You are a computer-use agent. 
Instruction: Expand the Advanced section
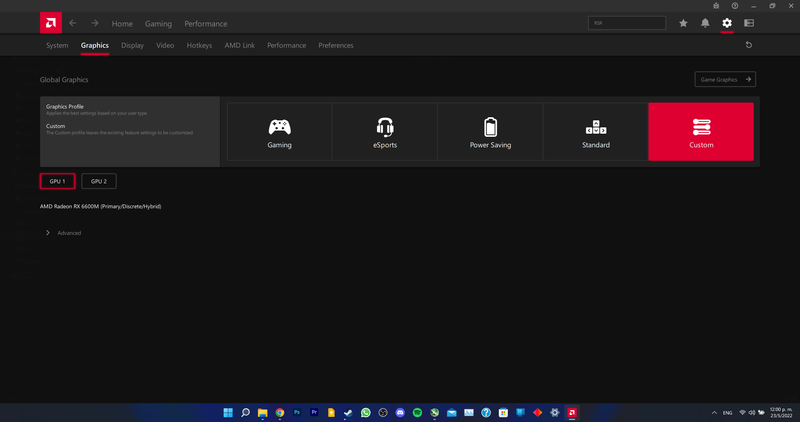[64, 233]
